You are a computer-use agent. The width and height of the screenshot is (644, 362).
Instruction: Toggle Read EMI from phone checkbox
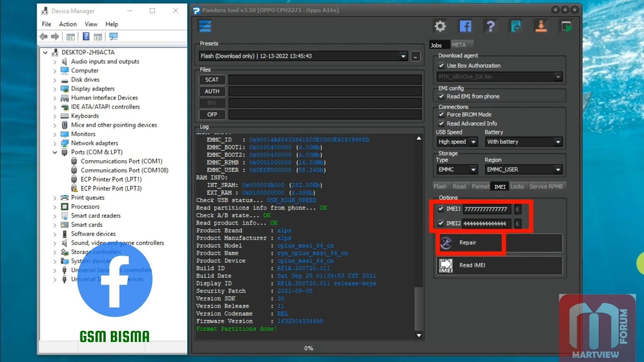[x=441, y=97]
